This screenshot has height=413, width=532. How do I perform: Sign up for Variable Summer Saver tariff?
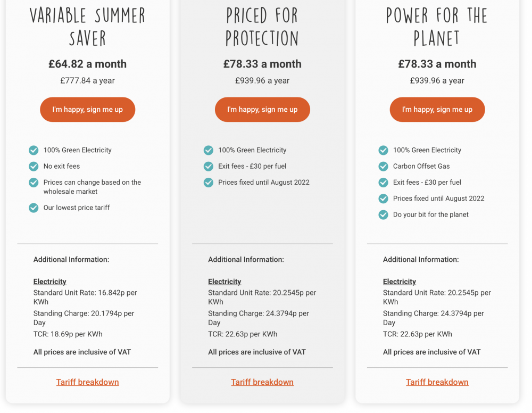click(88, 110)
